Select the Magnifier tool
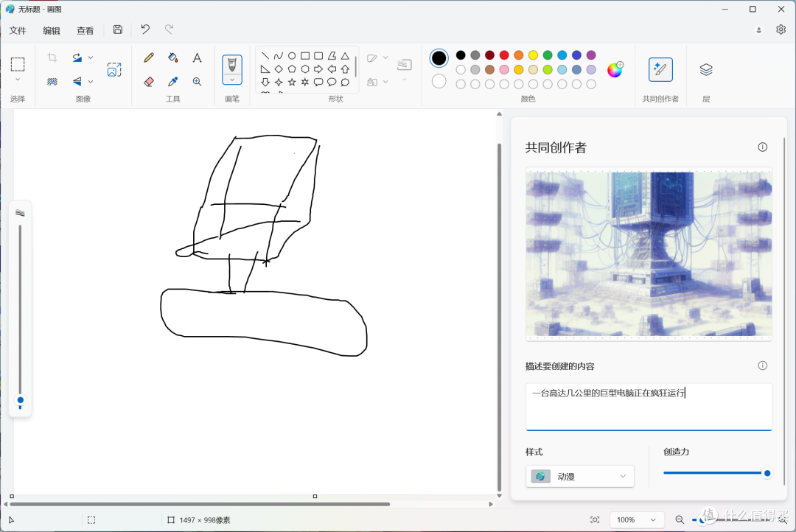 pos(197,81)
